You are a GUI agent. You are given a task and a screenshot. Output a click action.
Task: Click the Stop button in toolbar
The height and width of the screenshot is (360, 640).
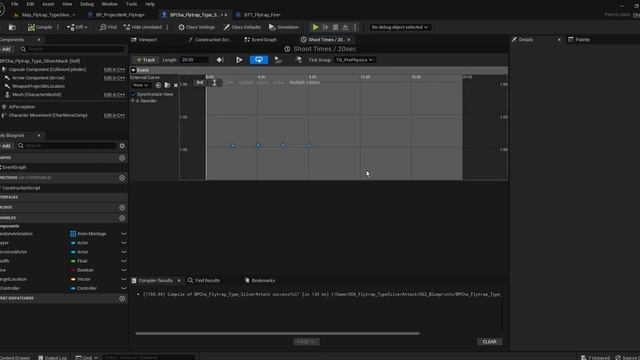pos(336,27)
